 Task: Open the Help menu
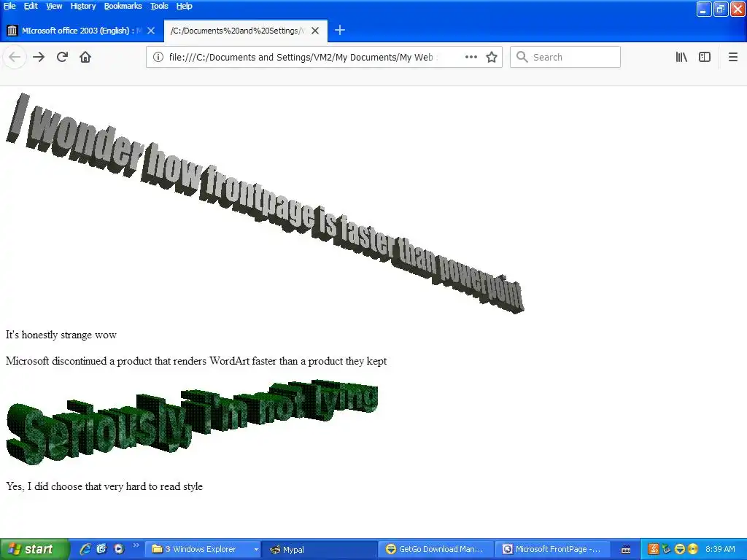pyautogui.click(x=184, y=6)
